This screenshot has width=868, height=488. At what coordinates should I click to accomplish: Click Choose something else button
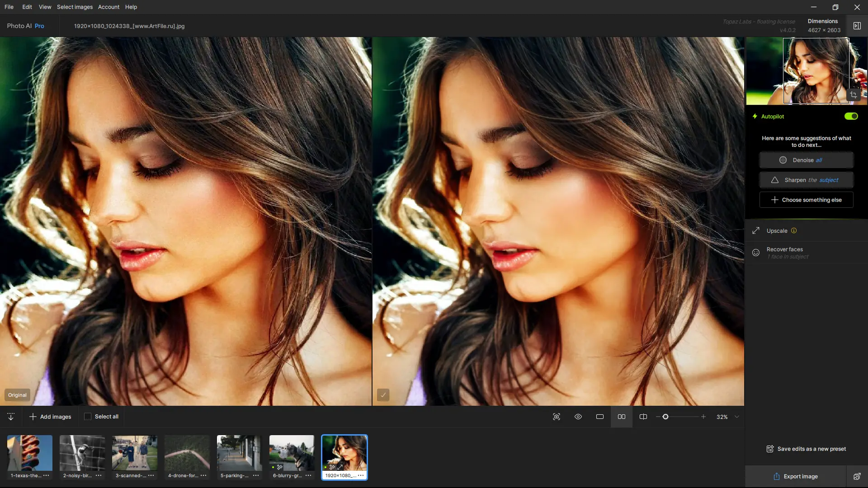(807, 200)
